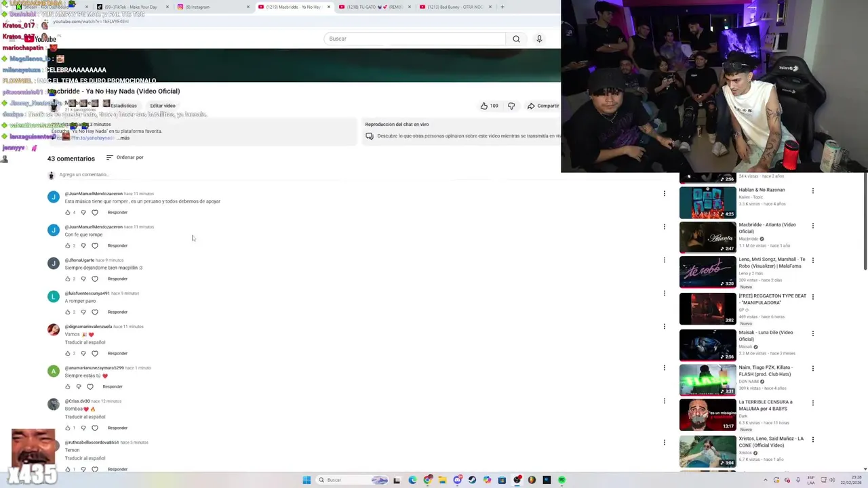Switch to Bad Bunny OTRA NOCHE tab

tap(454, 7)
